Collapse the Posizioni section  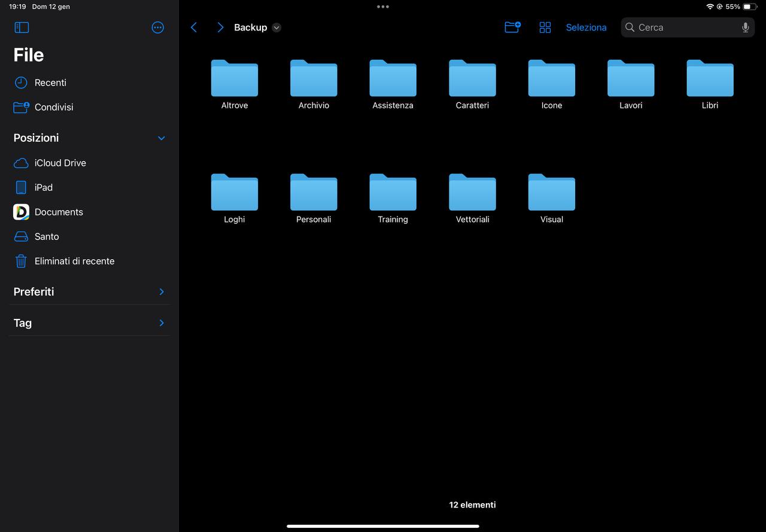[x=161, y=138]
